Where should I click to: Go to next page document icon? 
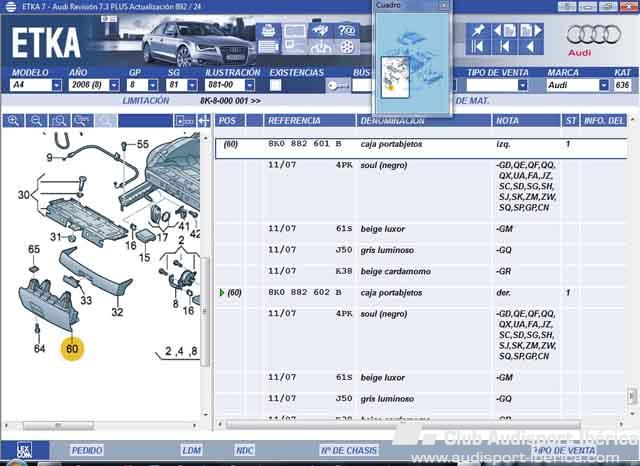[531, 31]
